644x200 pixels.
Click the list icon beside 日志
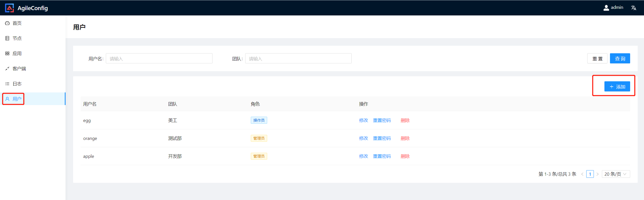[7, 84]
